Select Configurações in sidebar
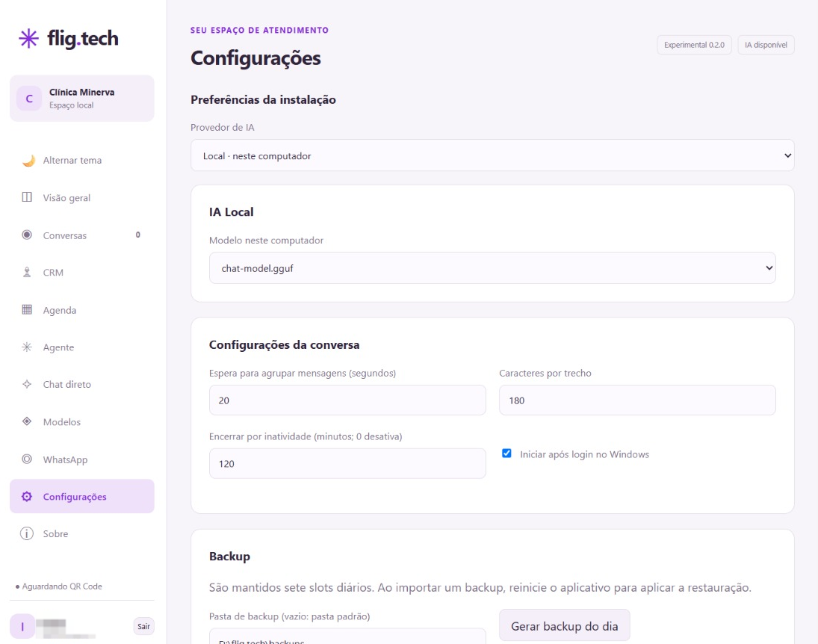 tap(82, 496)
